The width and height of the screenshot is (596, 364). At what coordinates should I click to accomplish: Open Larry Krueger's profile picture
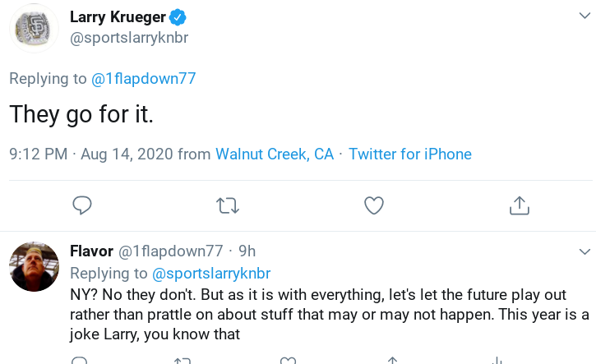34,29
